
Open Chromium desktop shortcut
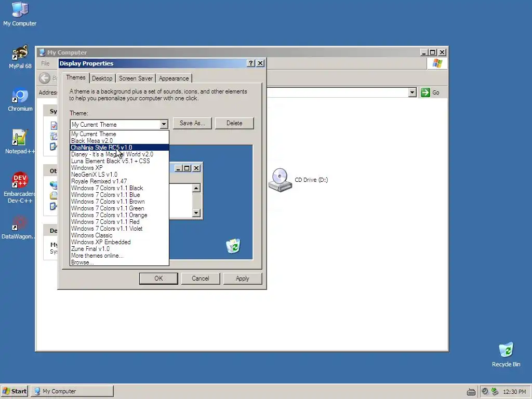pyautogui.click(x=20, y=100)
